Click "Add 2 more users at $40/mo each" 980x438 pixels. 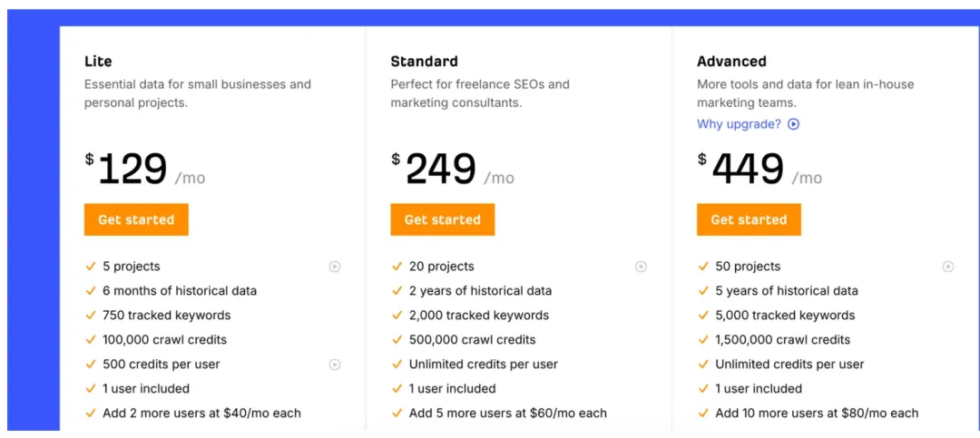pyautogui.click(x=201, y=414)
